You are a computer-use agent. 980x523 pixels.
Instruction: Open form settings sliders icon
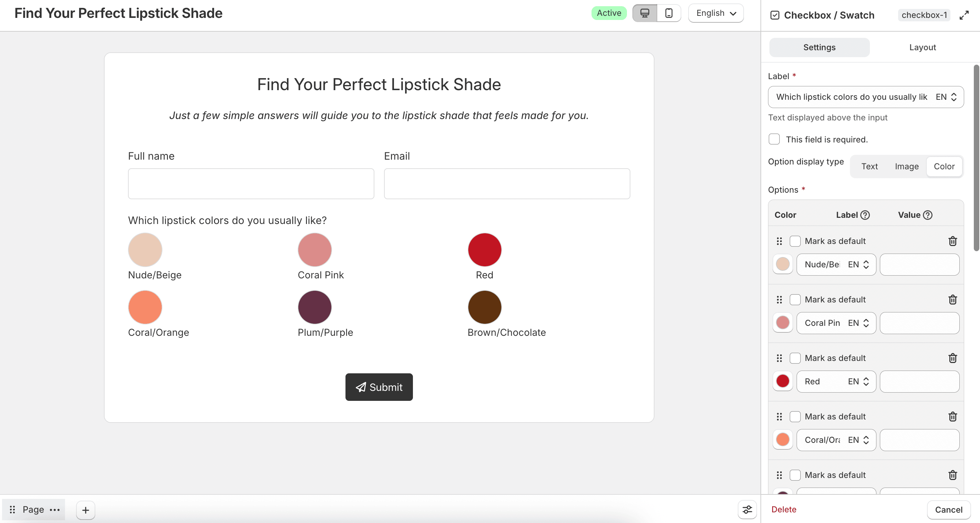click(747, 510)
